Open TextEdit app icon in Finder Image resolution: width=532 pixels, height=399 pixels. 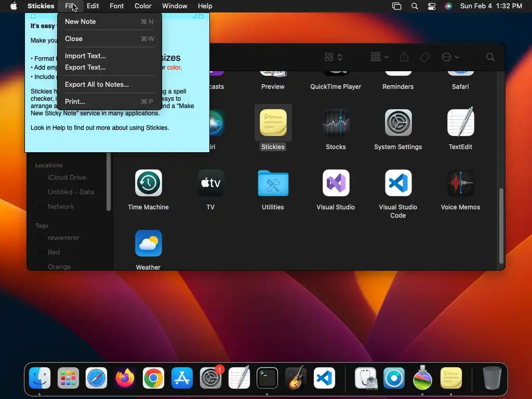pyautogui.click(x=460, y=122)
